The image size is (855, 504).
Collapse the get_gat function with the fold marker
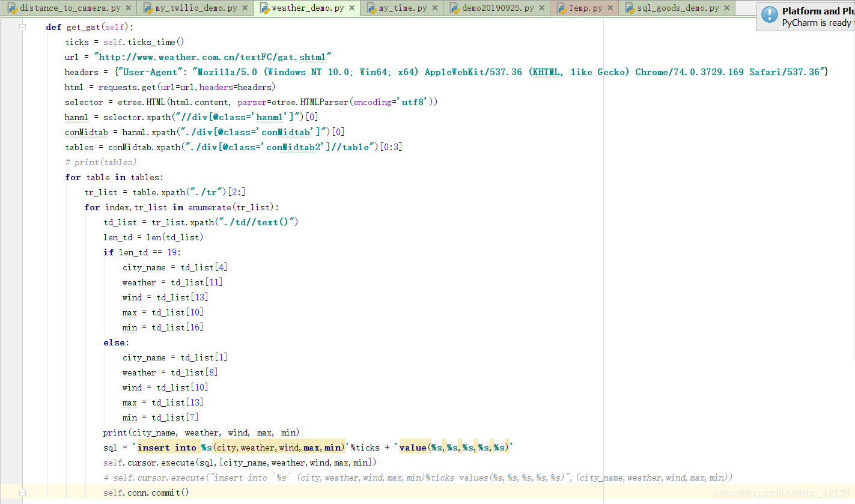click(23, 28)
